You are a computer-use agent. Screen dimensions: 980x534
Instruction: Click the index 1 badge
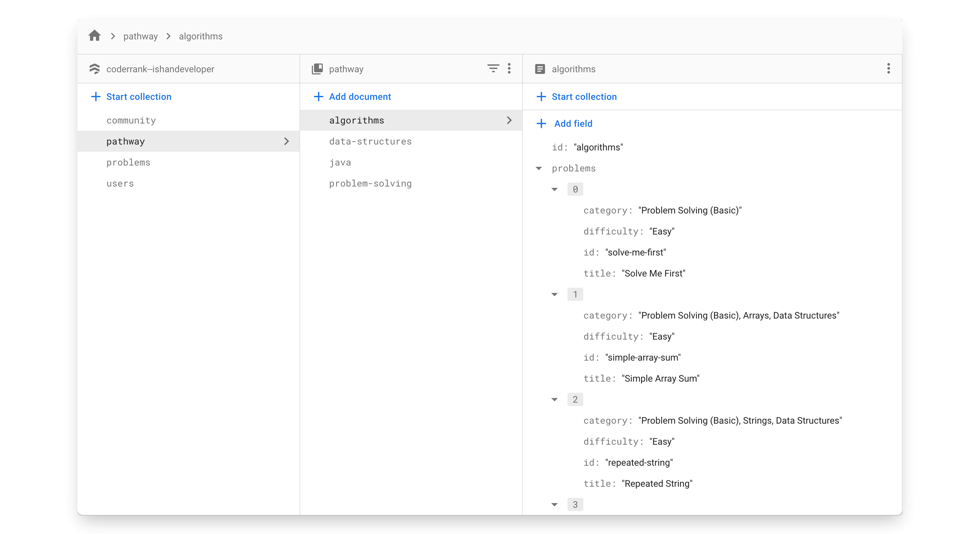click(x=575, y=294)
